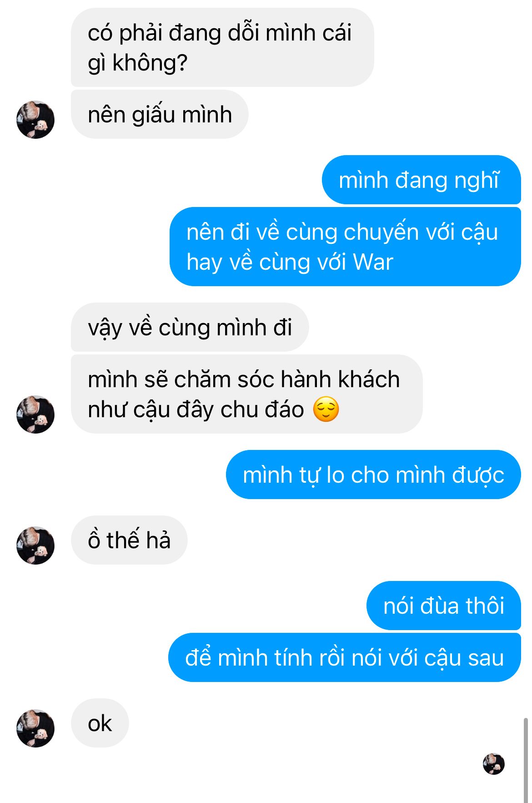Select the "nên giấu mình" bubble
The height and width of the screenshot is (803, 532).
pyautogui.click(x=160, y=114)
